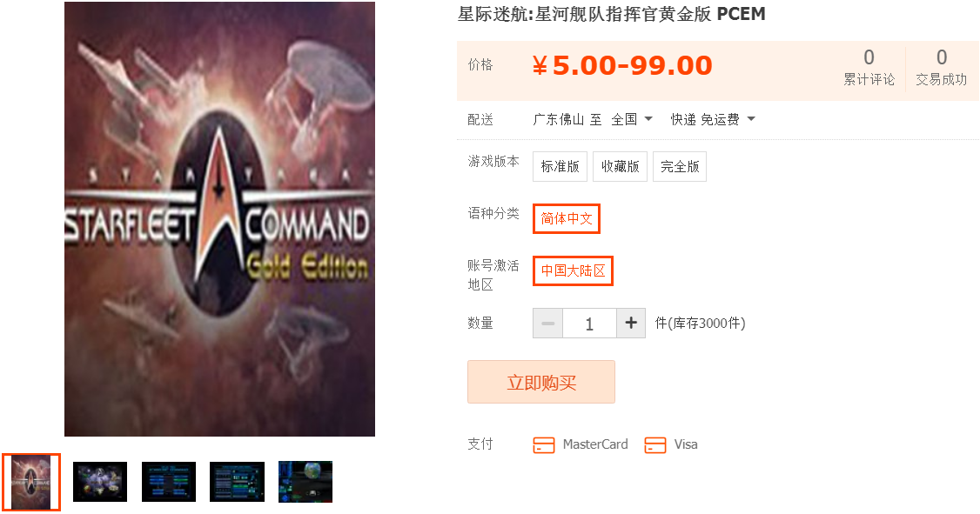Viewport: 980px width, 514px height.
Task: Click the quantity input field showing 1
Action: (589, 323)
